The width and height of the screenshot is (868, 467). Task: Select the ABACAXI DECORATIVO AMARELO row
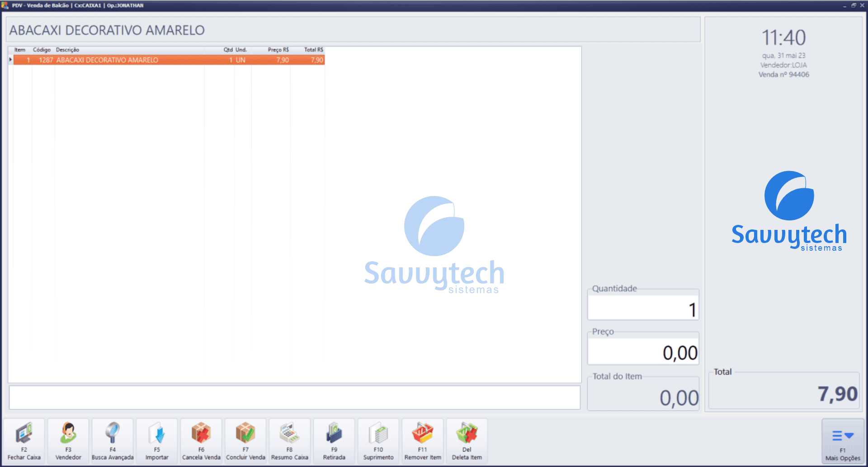pyautogui.click(x=169, y=60)
